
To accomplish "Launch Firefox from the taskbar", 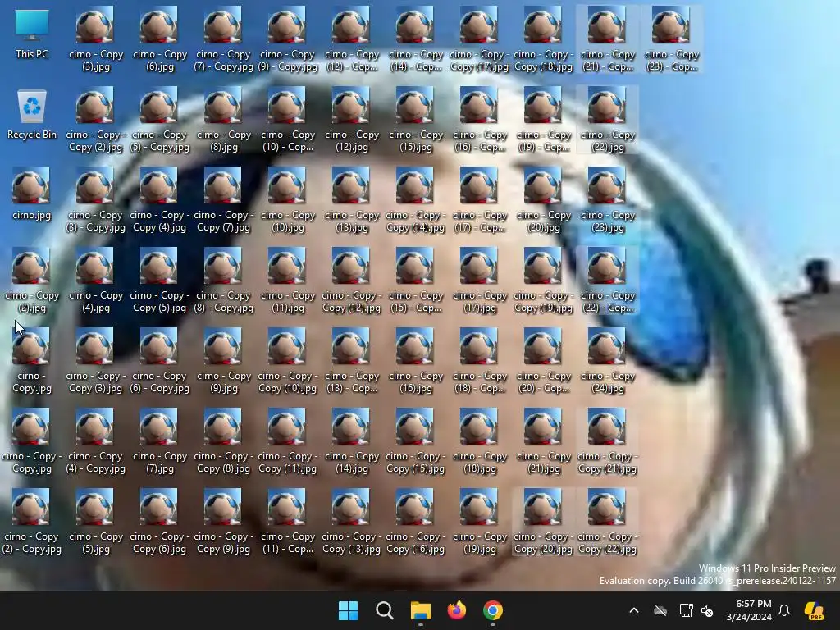I will click(456, 610).
